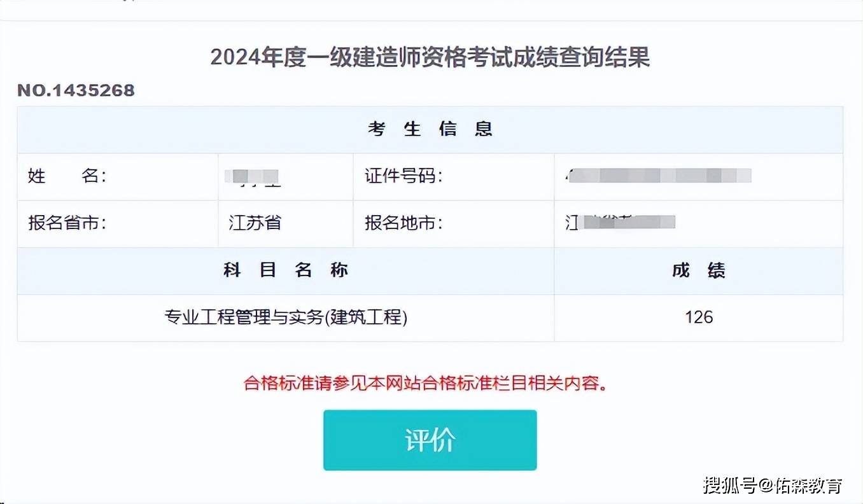
Task: Click the score value 126
Action: point(699,318)
